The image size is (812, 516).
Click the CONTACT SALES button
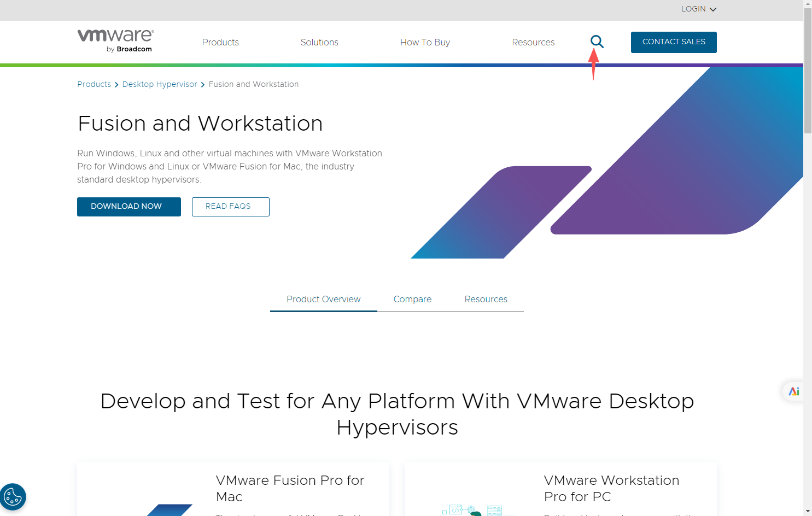674,42
